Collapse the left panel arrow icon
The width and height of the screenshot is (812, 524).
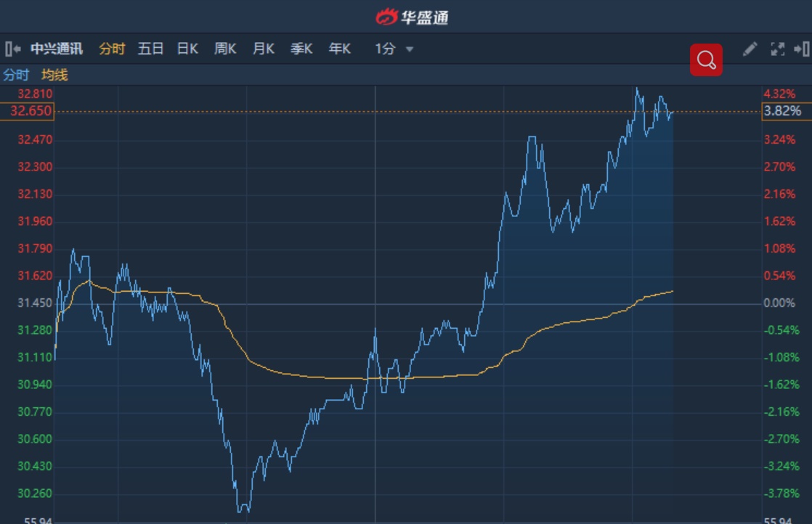click(12, 49)
